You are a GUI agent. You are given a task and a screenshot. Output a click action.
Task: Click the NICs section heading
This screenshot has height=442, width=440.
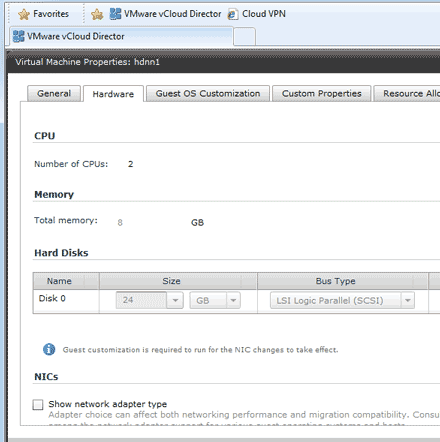(46, 377)
